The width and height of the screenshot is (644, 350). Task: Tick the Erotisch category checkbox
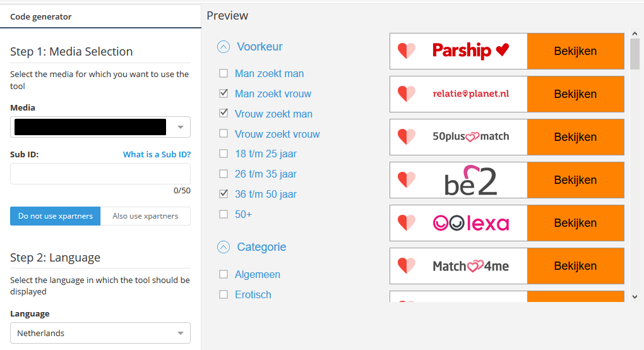click(224, 294)
